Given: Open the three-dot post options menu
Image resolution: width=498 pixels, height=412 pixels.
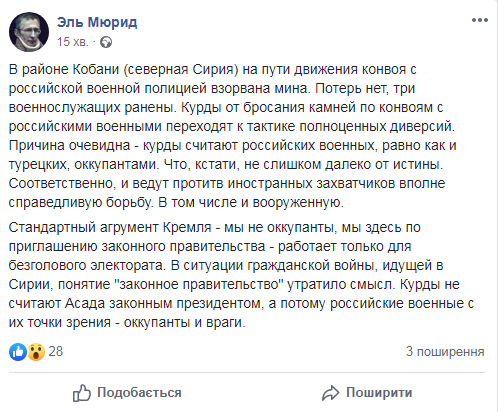Looking at the screenshot, I should point(480,20).
